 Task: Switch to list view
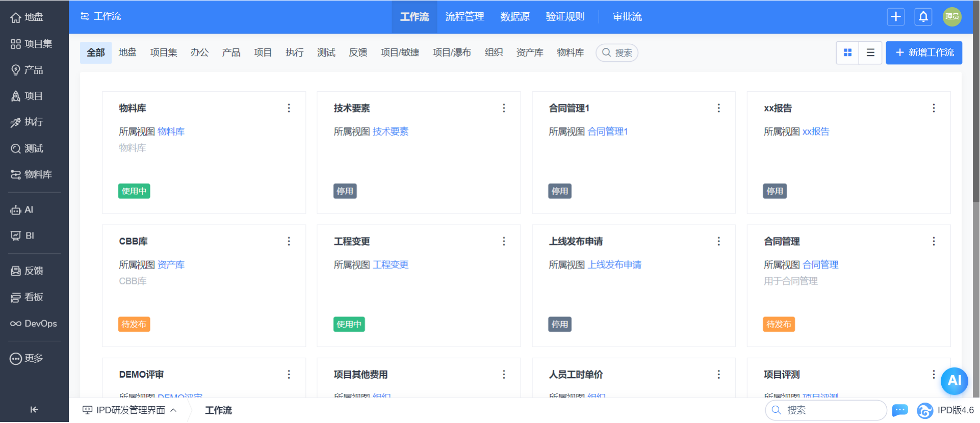click(x=870, y=52)
